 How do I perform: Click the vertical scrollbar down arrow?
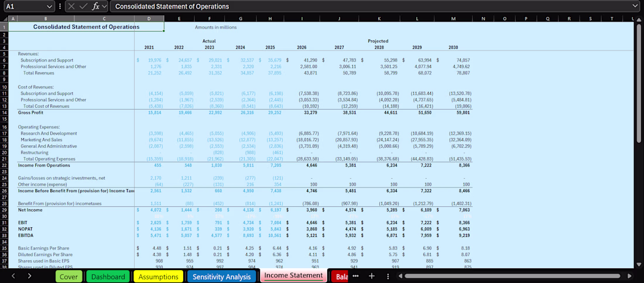tap(638, 264)
